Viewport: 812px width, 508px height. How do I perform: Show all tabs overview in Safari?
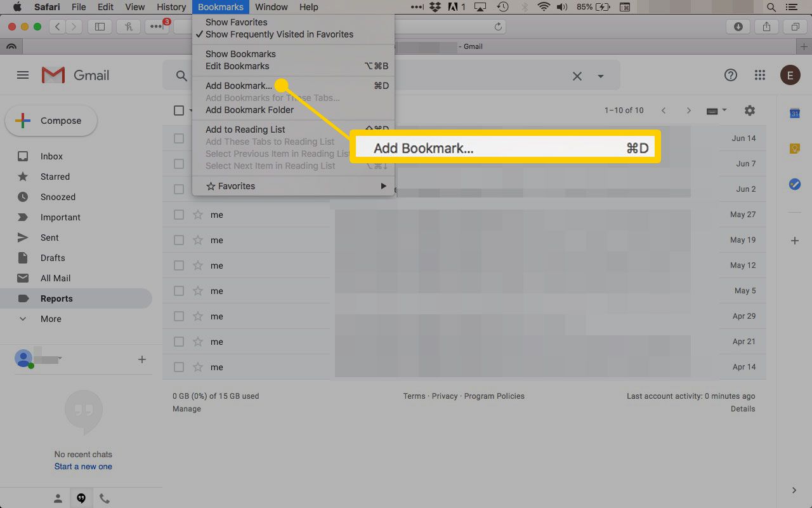pos(795,27)
